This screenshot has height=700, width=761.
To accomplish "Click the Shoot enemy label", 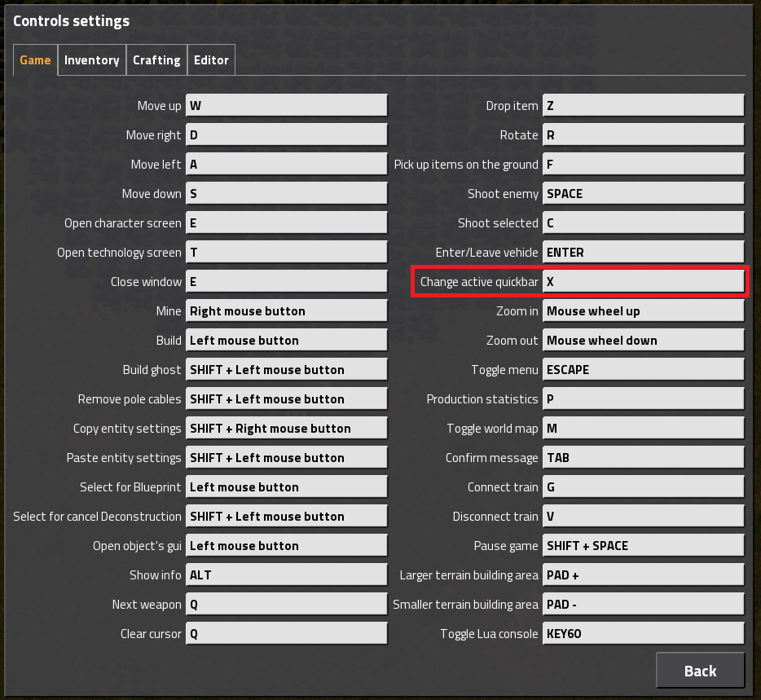I will tap(503, 194).
